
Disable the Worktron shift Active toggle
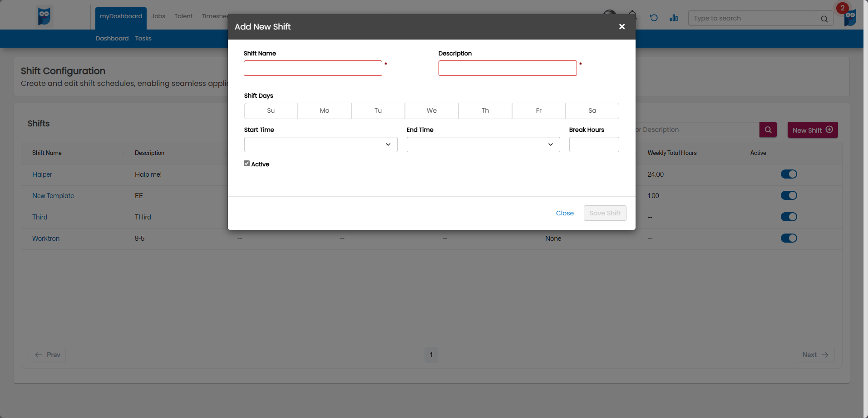(789, 239)
